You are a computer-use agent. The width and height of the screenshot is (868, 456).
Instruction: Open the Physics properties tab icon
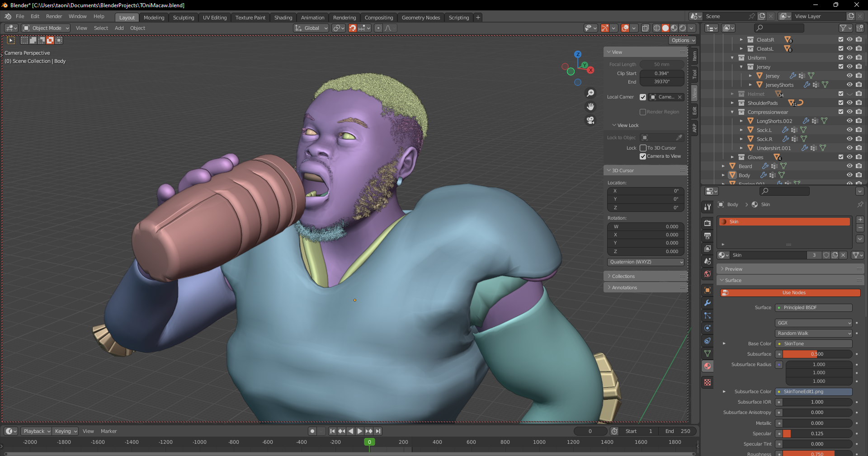pos(708,328)
